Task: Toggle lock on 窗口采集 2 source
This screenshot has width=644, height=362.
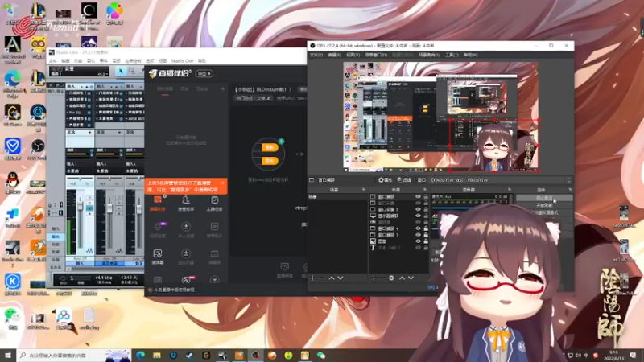Action: (426, 209)
